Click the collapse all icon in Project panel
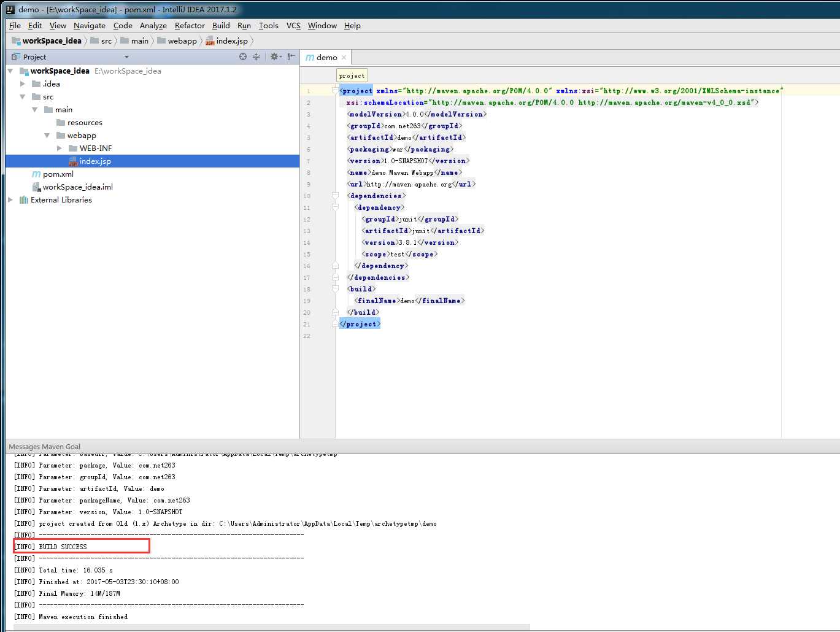Screen dimensions: 840x632 coord(256,56)
